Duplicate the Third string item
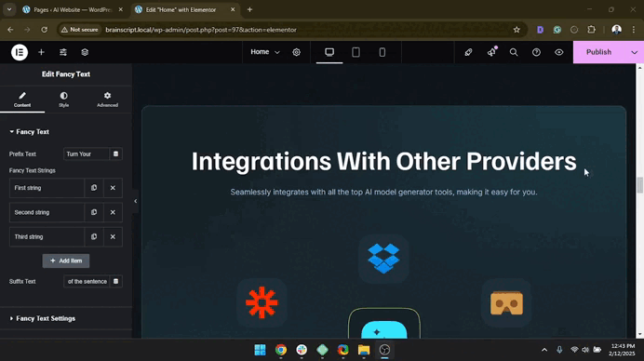Screen dimensions: 644x361 [94, 237]
